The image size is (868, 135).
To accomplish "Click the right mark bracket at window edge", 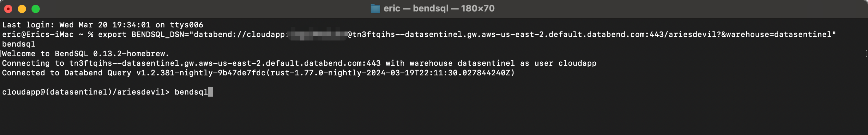I will [x=867, y=54].
